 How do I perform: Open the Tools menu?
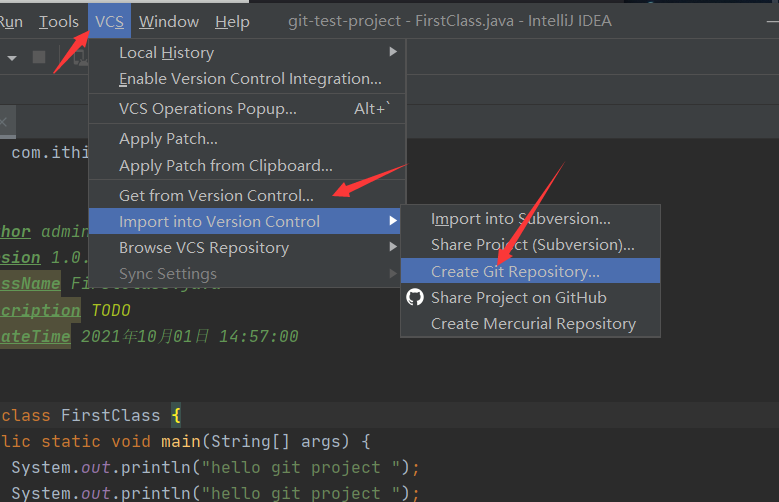[59, 21]
